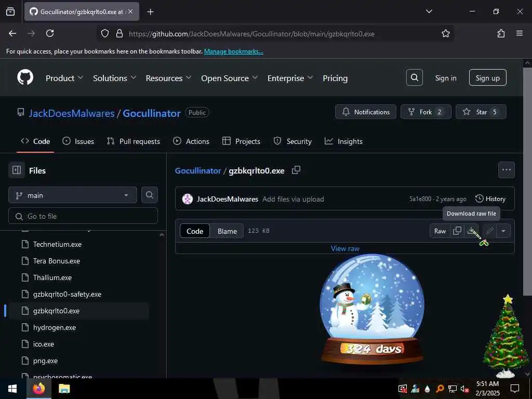532x399 pixels.
Task: Click the tracking protection shield icon
Action: pos(105,33)
